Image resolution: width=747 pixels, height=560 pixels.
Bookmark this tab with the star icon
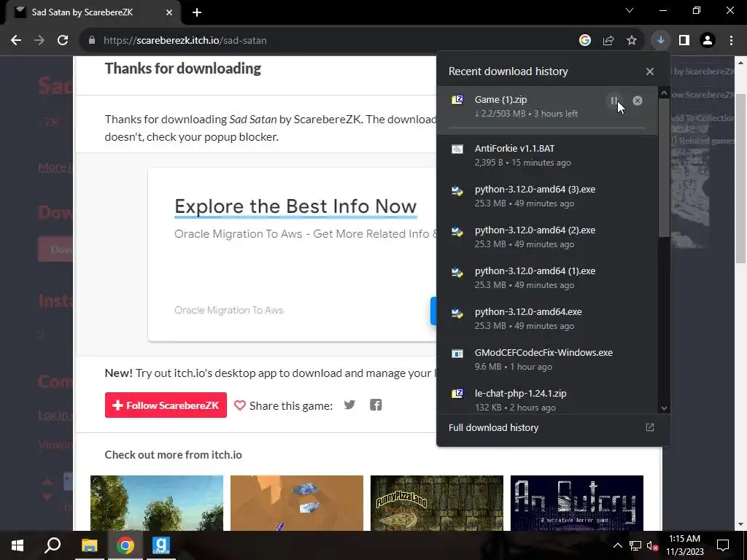click(x=632, y=41)
